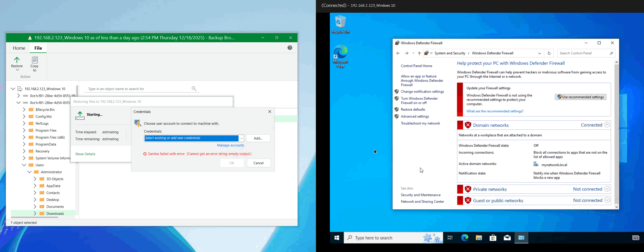Click the Add... credentials button
The image size is (644, 252).
point(258,138)
